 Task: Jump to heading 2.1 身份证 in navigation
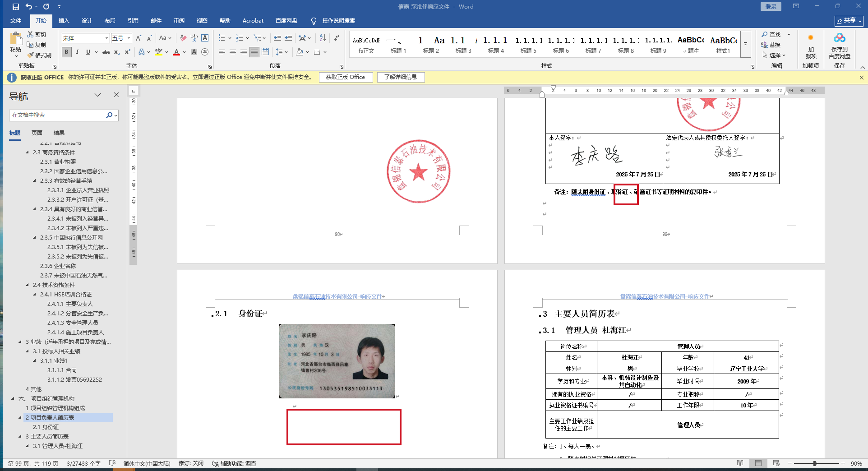[x=46, y=427]
